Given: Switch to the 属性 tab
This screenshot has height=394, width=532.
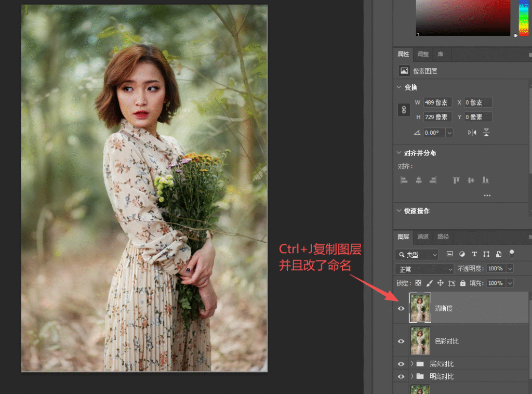Looking at the screenshot, I should [403, 54].
